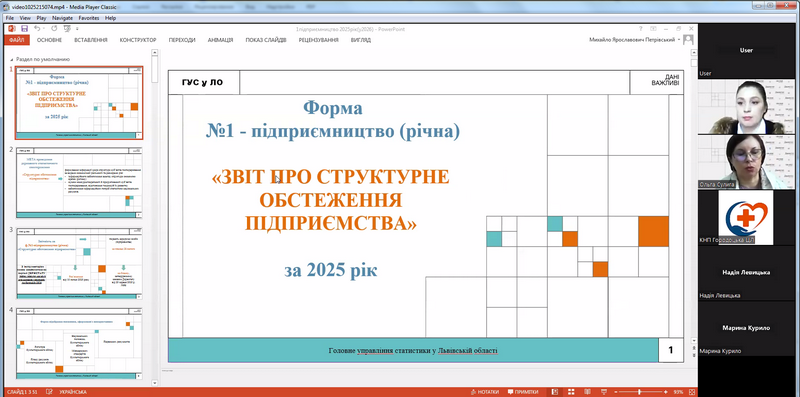Switch to the ОСНОВНЕ ribbon tab

point(49,40)
